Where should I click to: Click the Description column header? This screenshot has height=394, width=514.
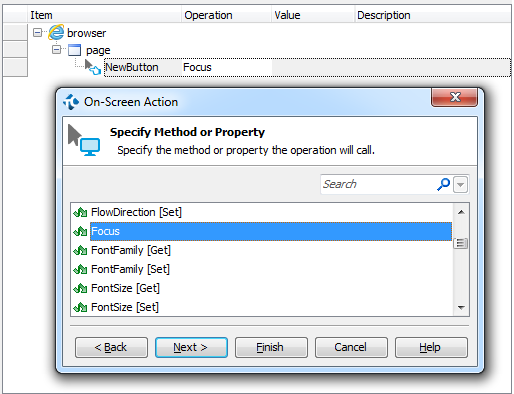click(433, 15)
